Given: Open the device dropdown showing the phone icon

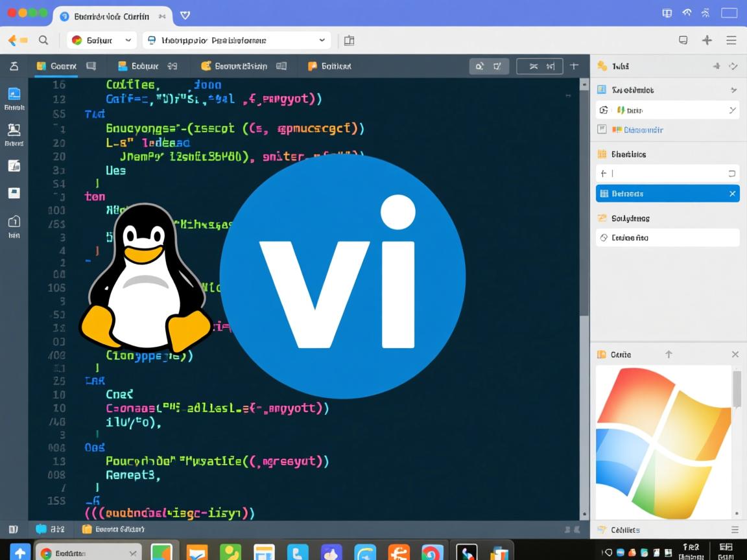Looking at the screenshot, I should click(321, 40).
